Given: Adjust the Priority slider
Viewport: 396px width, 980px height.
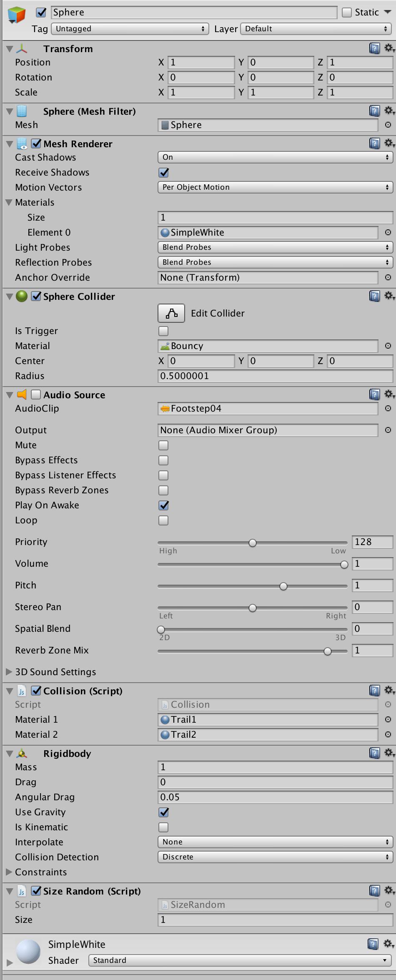Looking at the screenshot, I should coord(253,543).
